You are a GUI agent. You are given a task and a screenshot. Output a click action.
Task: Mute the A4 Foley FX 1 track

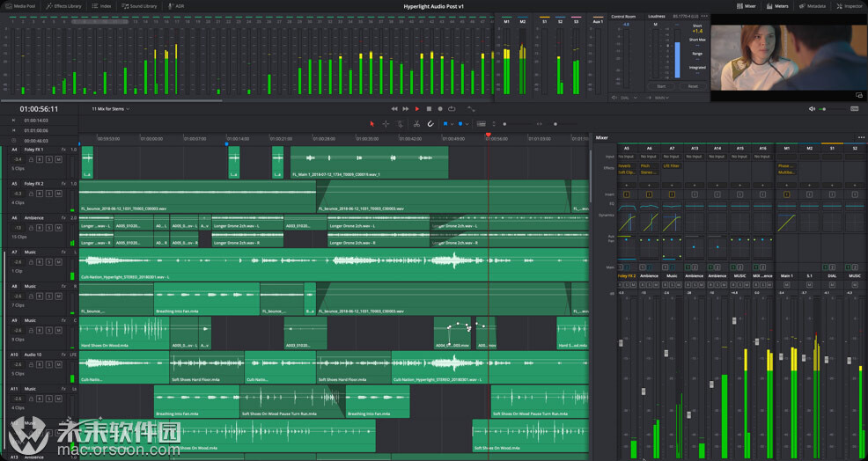click(58, 159)
